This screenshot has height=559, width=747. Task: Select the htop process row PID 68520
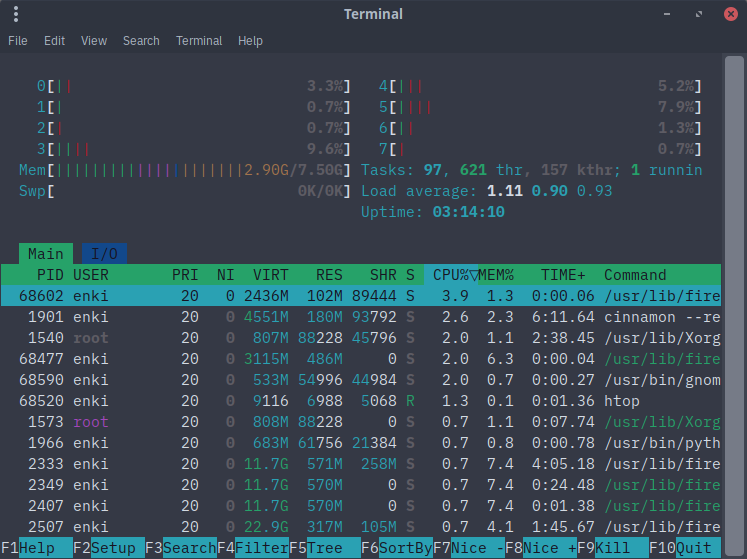point(361,401)
